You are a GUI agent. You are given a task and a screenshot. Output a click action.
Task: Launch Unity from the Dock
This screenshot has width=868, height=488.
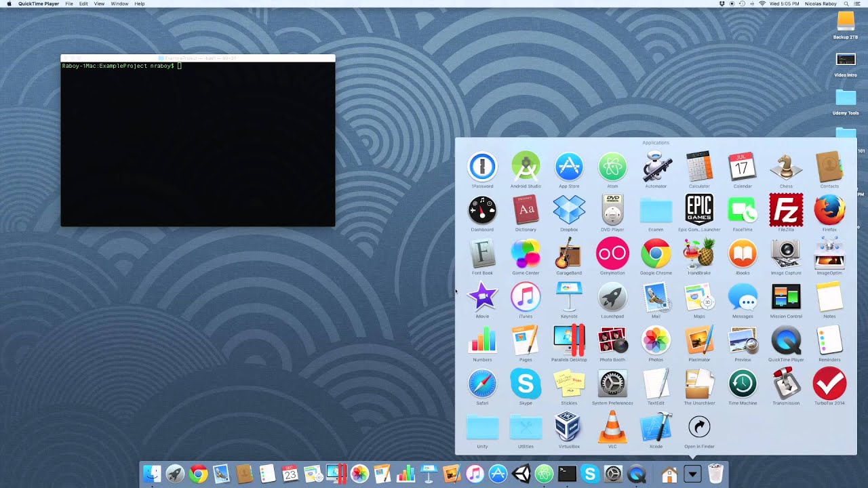521,474
